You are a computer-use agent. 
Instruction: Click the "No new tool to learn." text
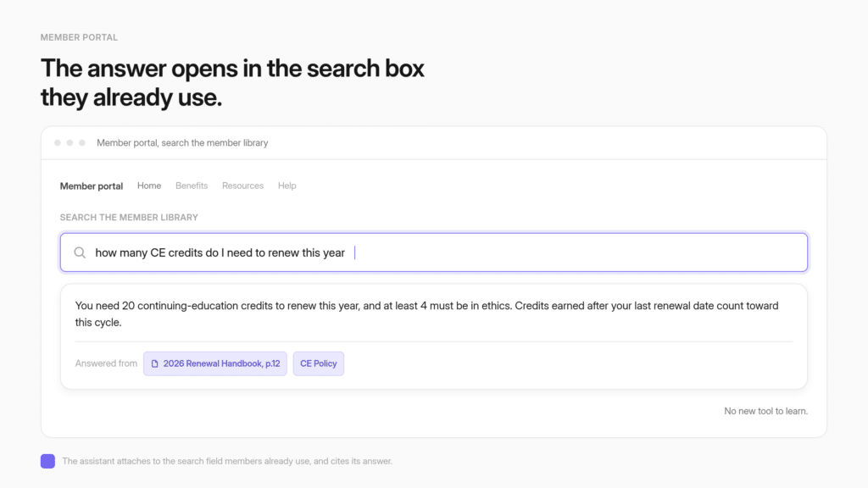tap(765, 411)
